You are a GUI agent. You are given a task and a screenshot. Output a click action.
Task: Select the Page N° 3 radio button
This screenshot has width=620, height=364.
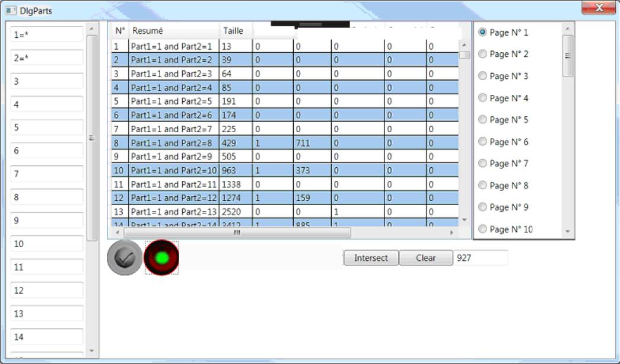[x=482, y=76]
